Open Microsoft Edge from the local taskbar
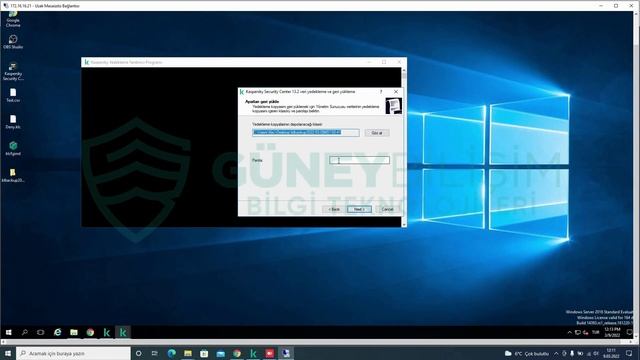The image size is (640, 360). [171, 353]
